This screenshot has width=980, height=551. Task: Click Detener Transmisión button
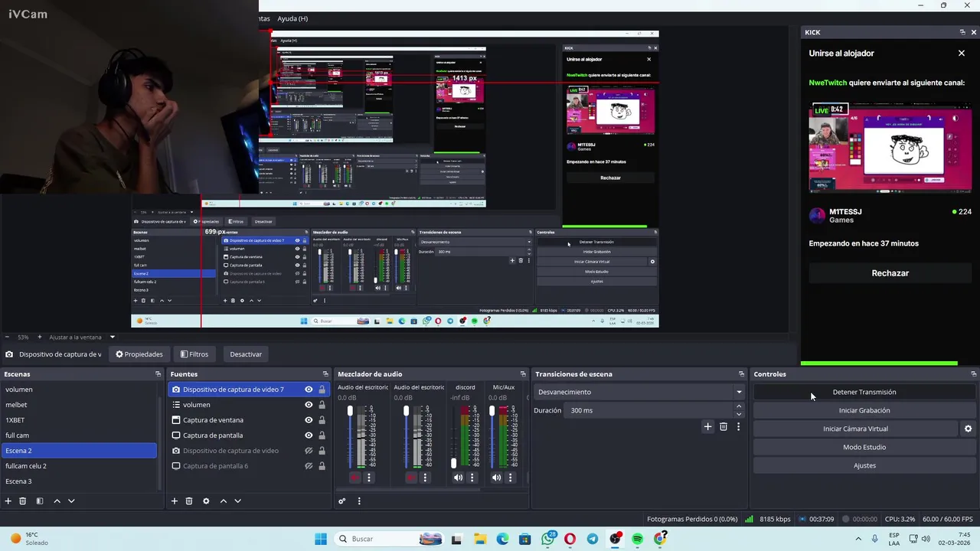(864, 392)
